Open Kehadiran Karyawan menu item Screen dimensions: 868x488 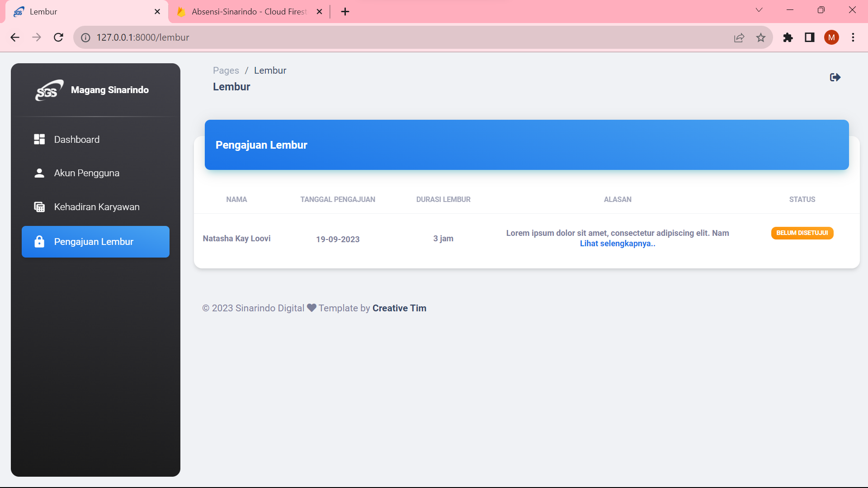click(x=96, y=207)
